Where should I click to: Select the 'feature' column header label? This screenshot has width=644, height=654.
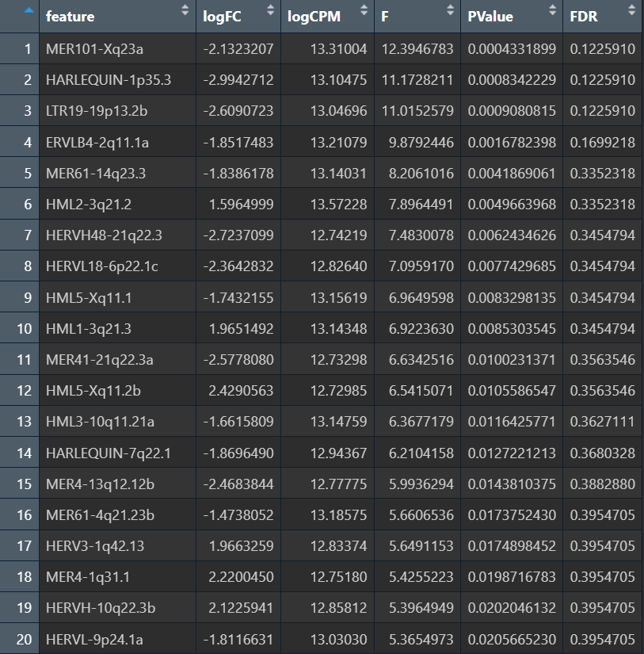point(70,17)
